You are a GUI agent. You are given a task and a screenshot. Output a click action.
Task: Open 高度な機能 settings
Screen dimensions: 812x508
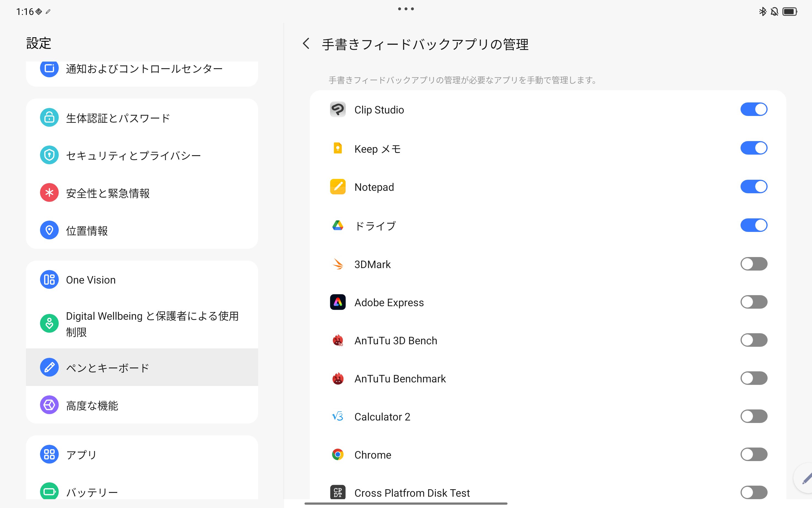click(142, 405)
